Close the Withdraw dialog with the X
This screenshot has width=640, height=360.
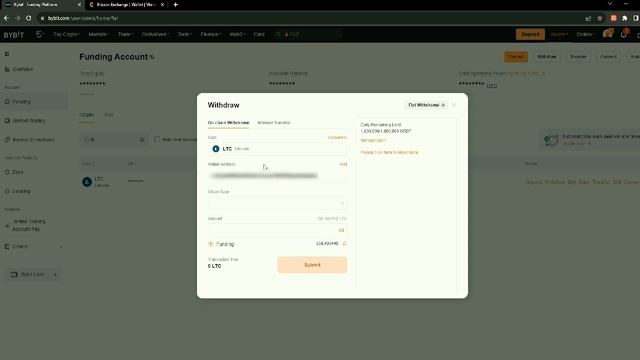point(454,105)
